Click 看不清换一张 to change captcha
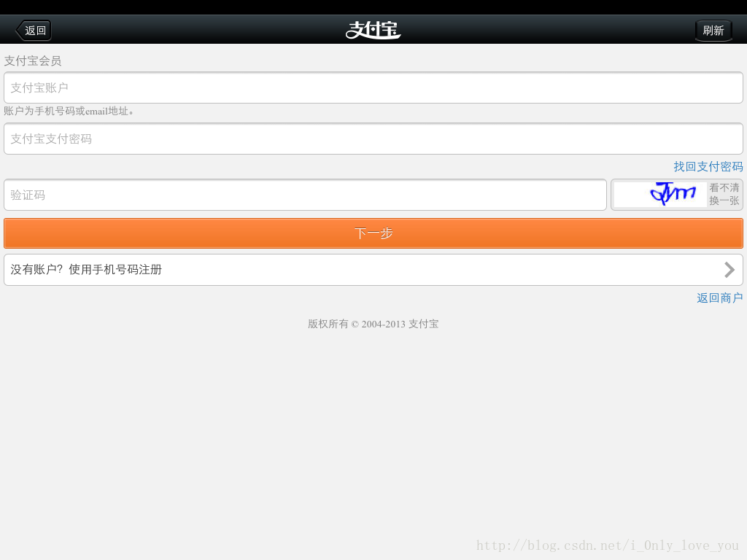 point(724,194)
